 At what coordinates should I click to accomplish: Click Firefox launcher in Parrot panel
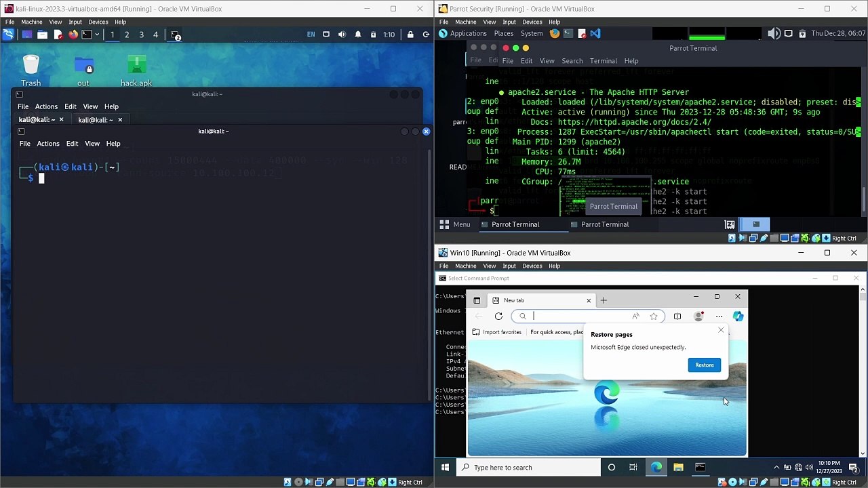click(x=555, y=33)
